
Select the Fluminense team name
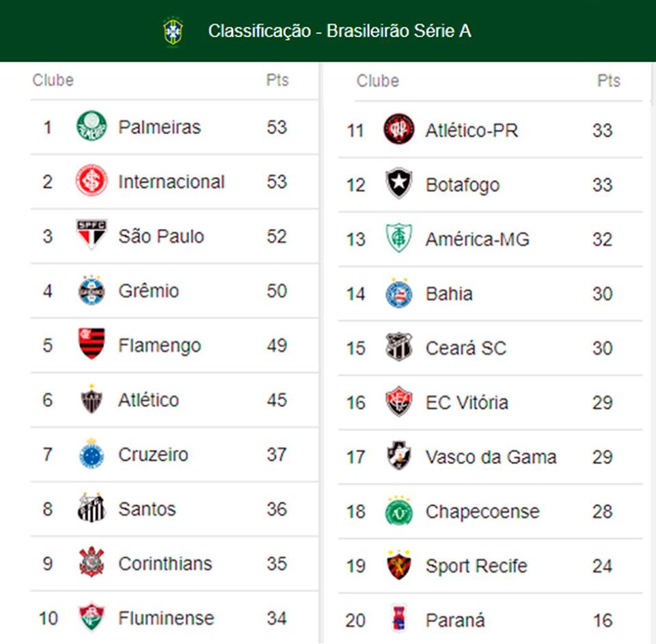click(166, 618)
